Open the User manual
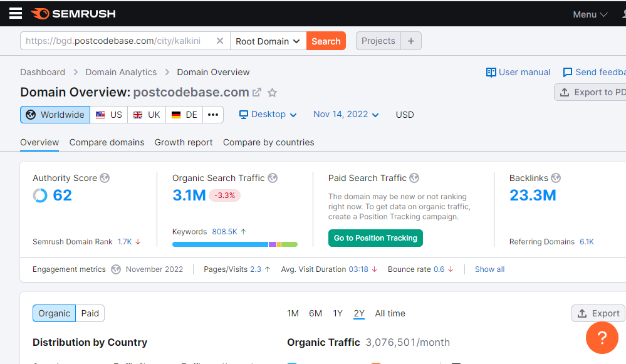The width and height of the screenshot is (626, 364). pos(518,72)
